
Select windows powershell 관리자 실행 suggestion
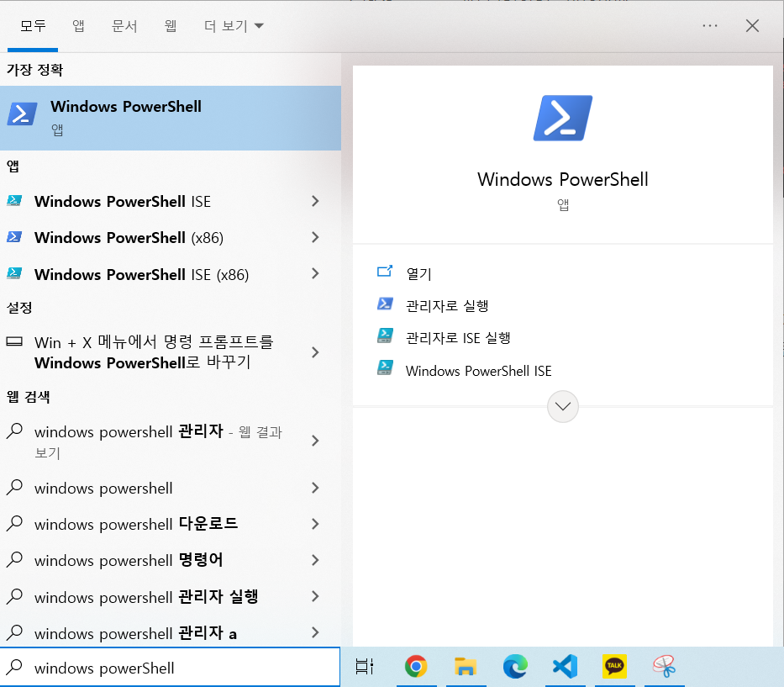(171, 596)
